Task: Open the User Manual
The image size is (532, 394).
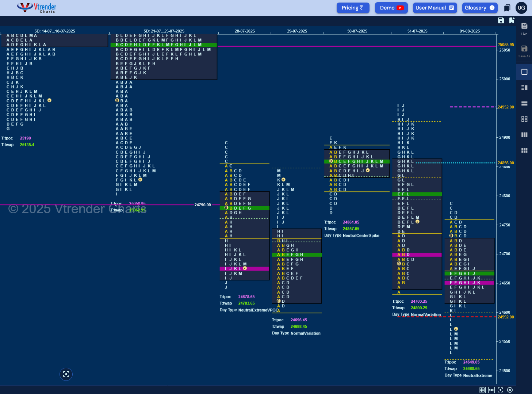Action: tap(435, 8)
